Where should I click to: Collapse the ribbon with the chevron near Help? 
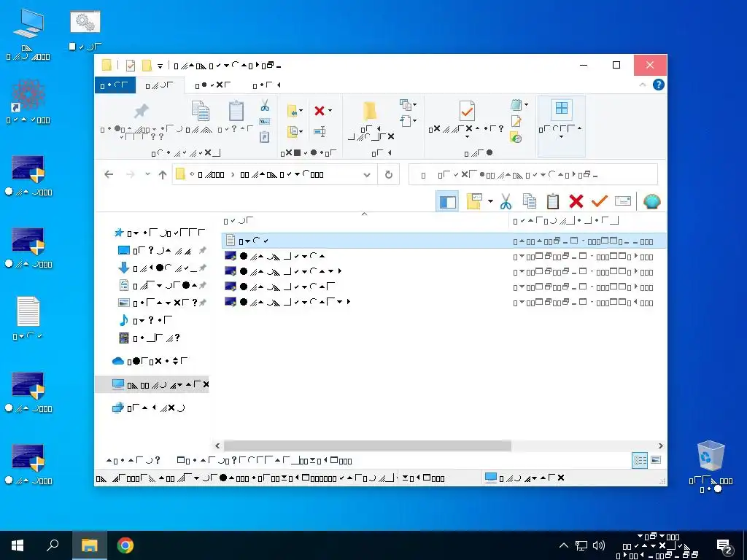(643, 85)
